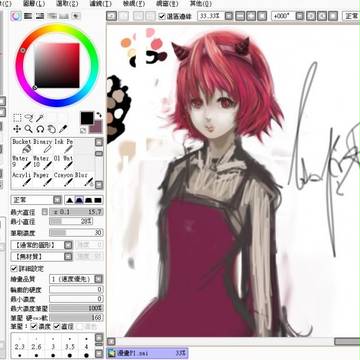The width and height of the screenshot is (360, 360).
Task: Open the 視窗(W) menu
Action: coord(167,4)
